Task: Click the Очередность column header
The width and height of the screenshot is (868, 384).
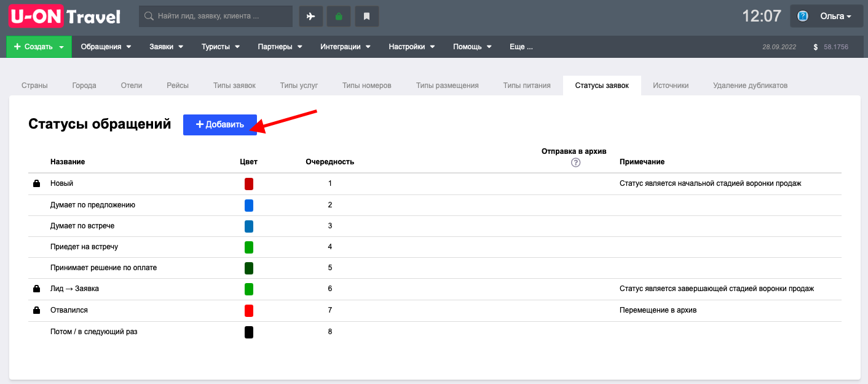Action: [329, 162]
